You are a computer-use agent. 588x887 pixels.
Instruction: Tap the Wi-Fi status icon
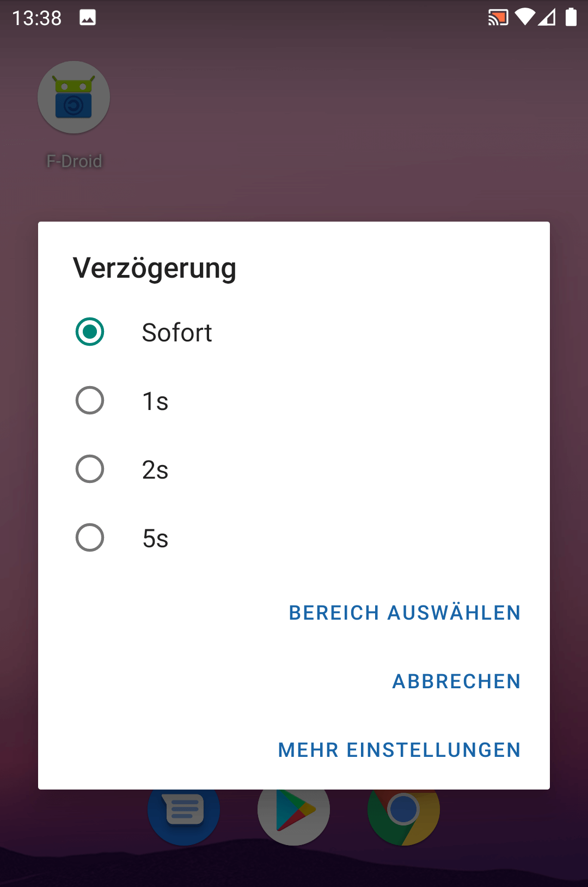[525, 17]
